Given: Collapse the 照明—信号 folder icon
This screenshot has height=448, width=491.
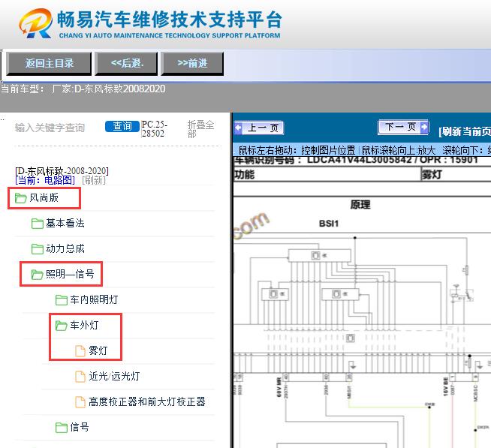Looking at the screenshot, I should pyautogui.click(x=37, y=275).
